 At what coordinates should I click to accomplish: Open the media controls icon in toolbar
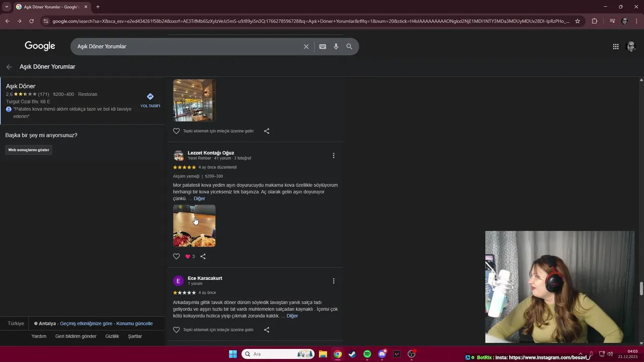tap(612, 21)
